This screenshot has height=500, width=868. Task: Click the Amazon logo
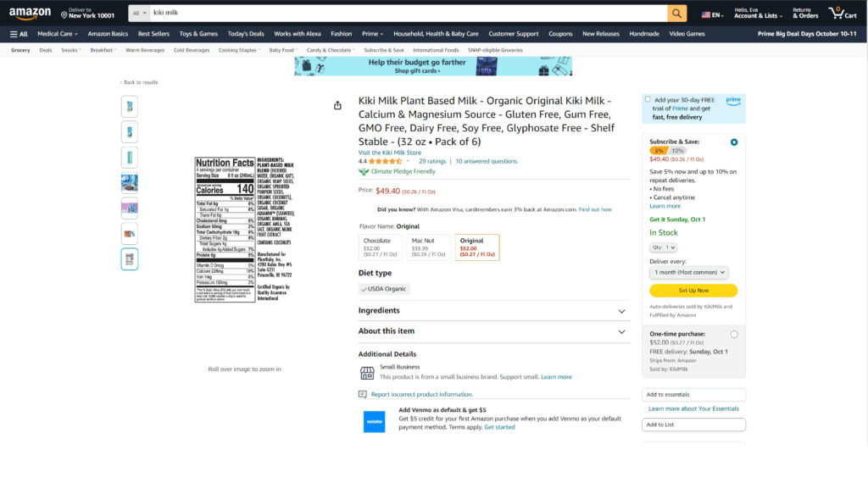coord(30,13)
